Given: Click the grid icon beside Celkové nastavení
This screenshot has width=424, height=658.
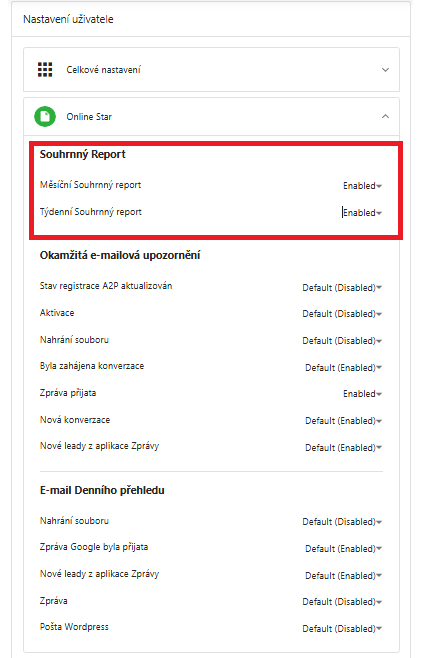Looking at the screenshot, I should (x=45, y=70).
